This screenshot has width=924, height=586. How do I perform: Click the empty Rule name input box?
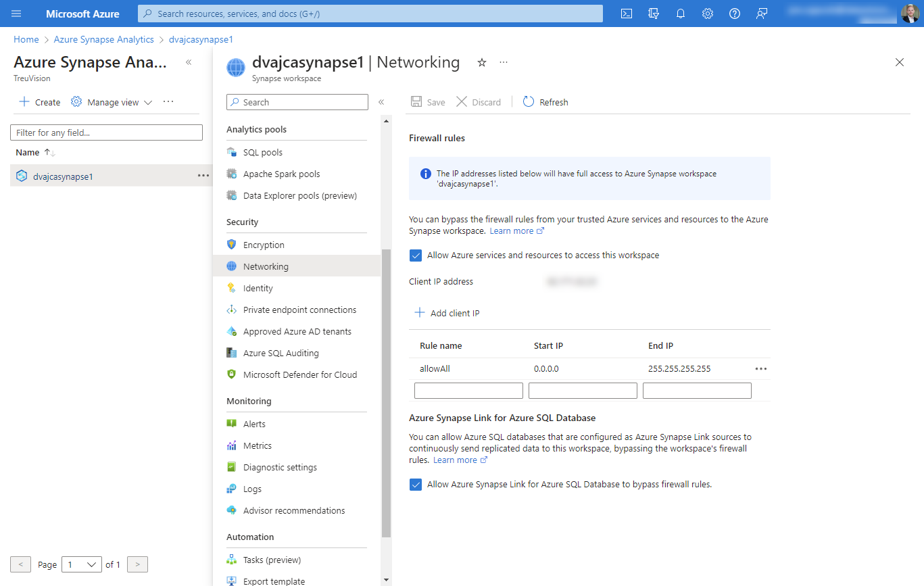point(468,390)
